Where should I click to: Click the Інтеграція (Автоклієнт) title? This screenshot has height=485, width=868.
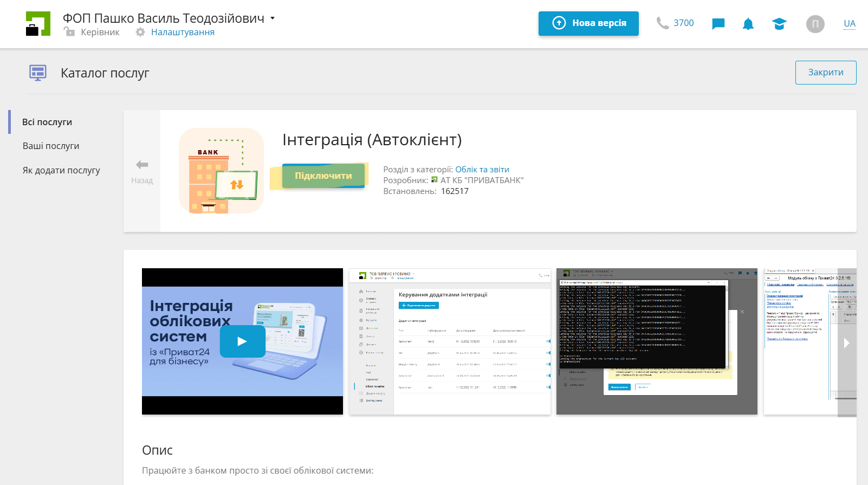pos(372,140)
